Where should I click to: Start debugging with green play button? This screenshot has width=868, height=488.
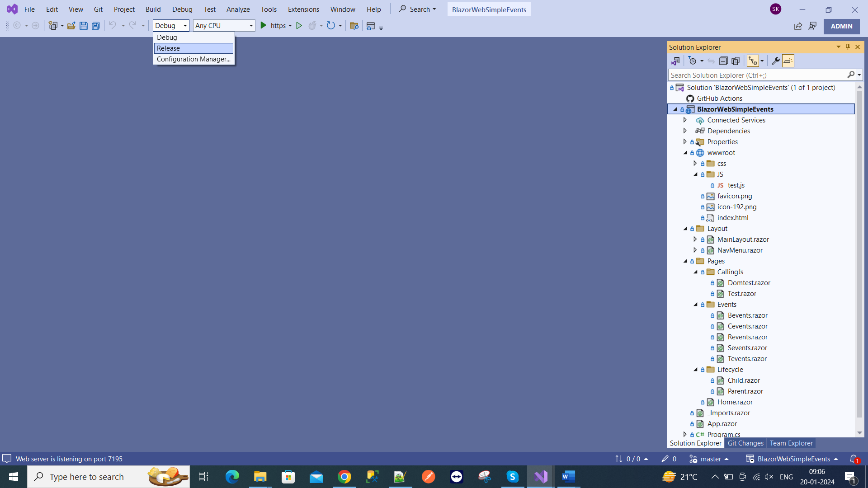coord(264,26)
